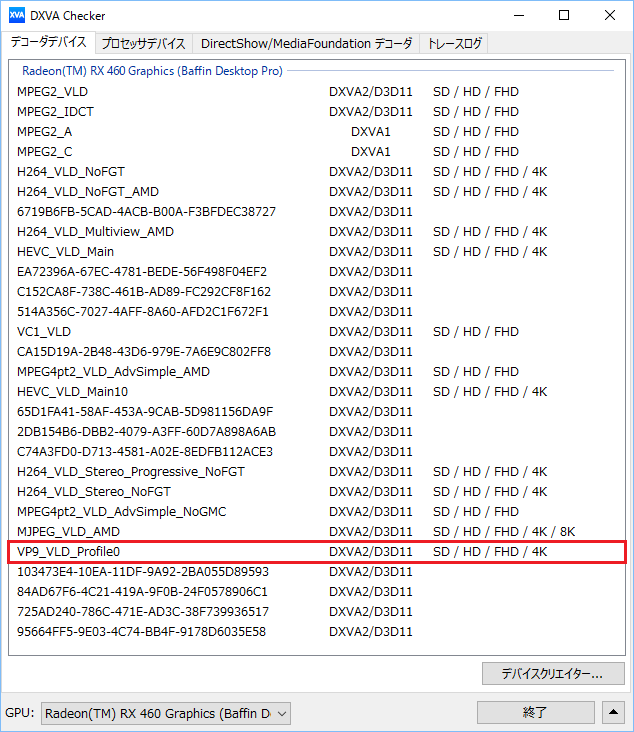The image size is (634, 732).
Task: Select the MJPEG_VLD_AMD row
Action: (x=317, y=532)
